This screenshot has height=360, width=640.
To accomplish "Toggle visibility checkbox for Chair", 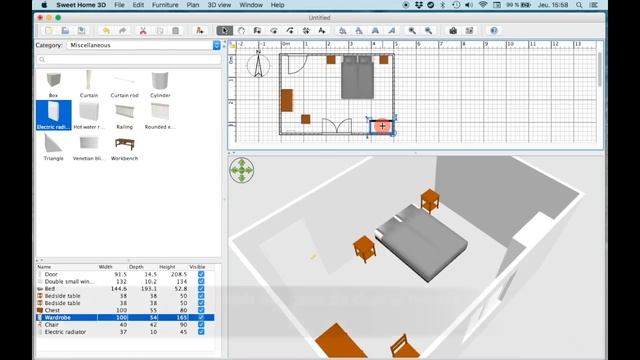I will point(201,324).
